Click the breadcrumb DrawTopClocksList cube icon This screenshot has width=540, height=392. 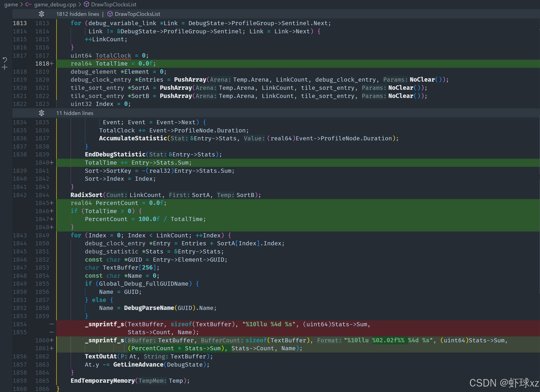pyautogui.click(x=86, y=5)
